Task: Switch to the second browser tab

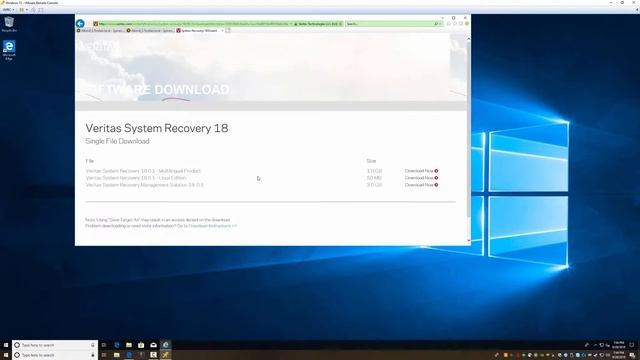Action: [150, 31]
